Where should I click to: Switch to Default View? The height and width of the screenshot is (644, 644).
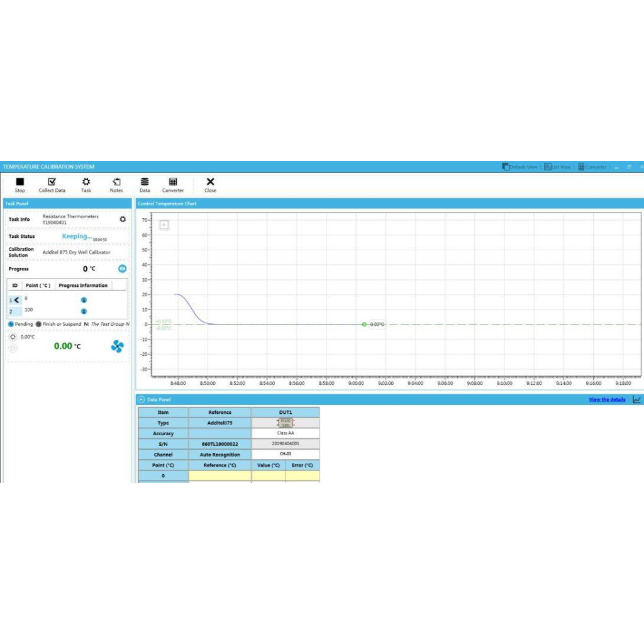pyautogui.click(x=519, y=167)
